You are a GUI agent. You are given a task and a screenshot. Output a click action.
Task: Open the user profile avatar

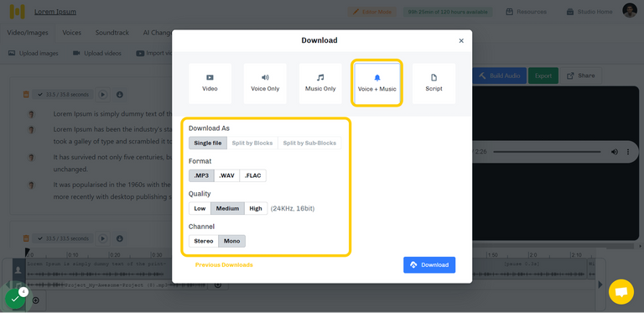[630, 11]
